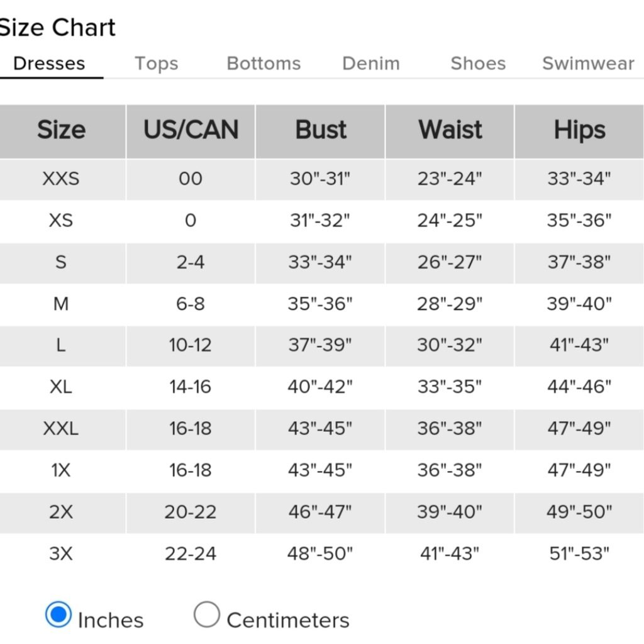
Task: Select the Dresses tab
Action: (49, 64)
